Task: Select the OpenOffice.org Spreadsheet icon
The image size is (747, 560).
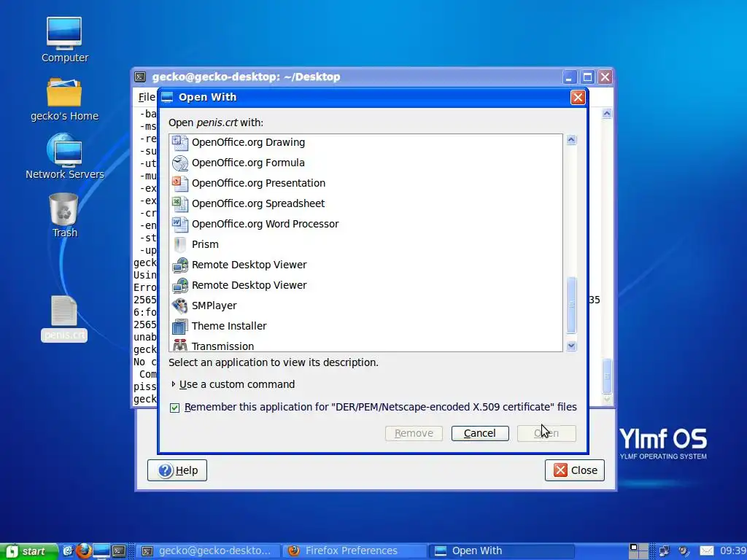Action: pos(180,204)
